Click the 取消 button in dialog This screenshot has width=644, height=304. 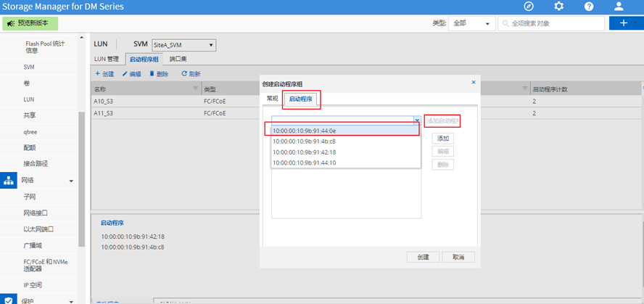point(458,257)
